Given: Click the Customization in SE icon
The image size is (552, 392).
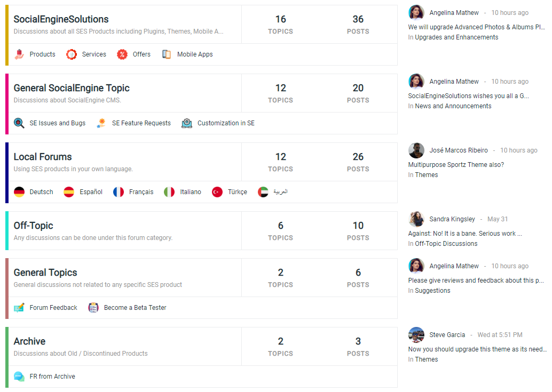Looking at the screenshot, I should [x=186, y=123].
